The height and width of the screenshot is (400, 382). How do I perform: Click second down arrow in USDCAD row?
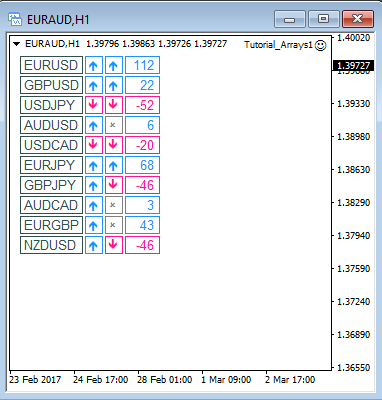click(114, 145)
